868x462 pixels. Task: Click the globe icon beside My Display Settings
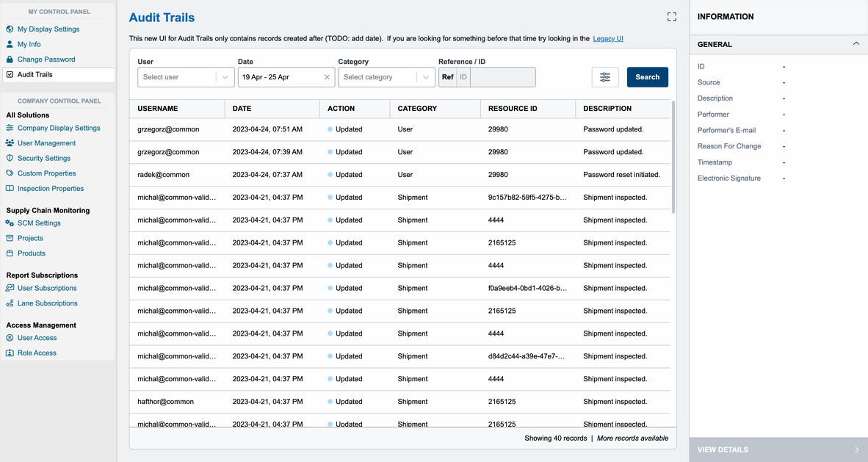10,29
